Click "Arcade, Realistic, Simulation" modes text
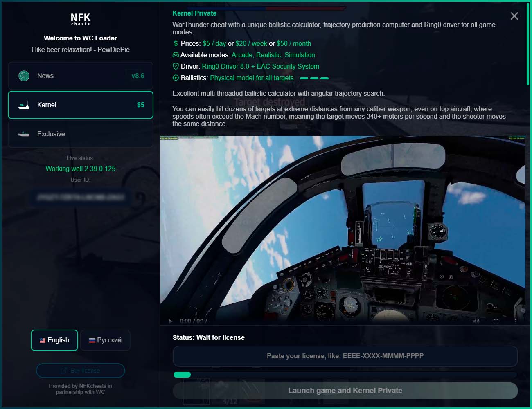Screen dimensions: 532x409 (x=273, y=55)
